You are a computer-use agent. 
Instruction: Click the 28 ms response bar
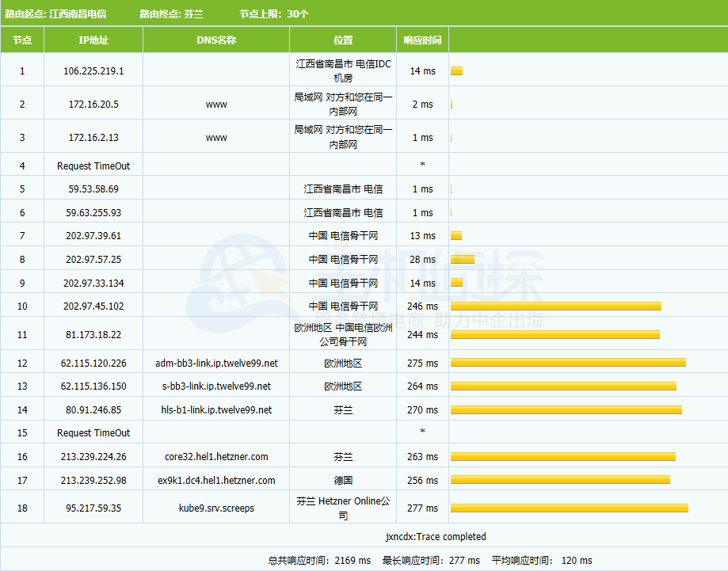pyautogui.click(x=463, y=260)
